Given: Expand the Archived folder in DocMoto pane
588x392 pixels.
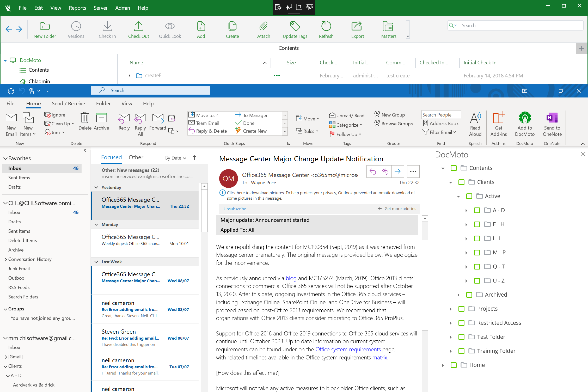Looking at the screenshot, I should pyautogui.click(x=458, y=295).
